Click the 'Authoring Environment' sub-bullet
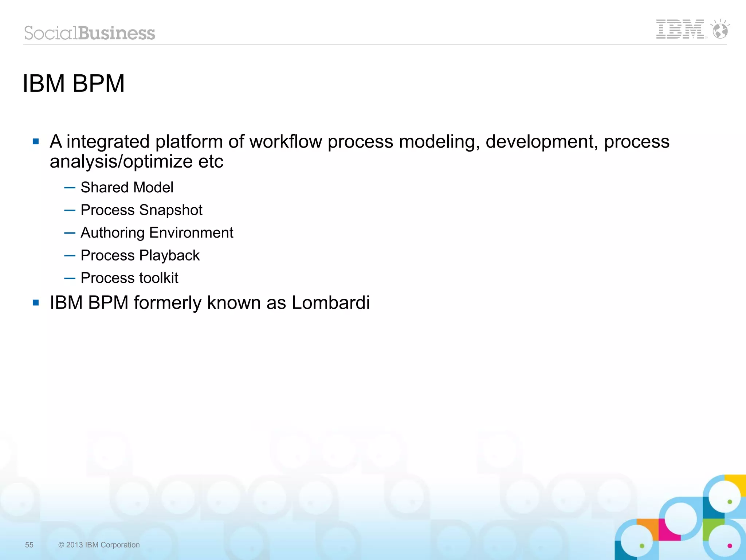Screen dimensions: 746x560 tap(157, 233)
